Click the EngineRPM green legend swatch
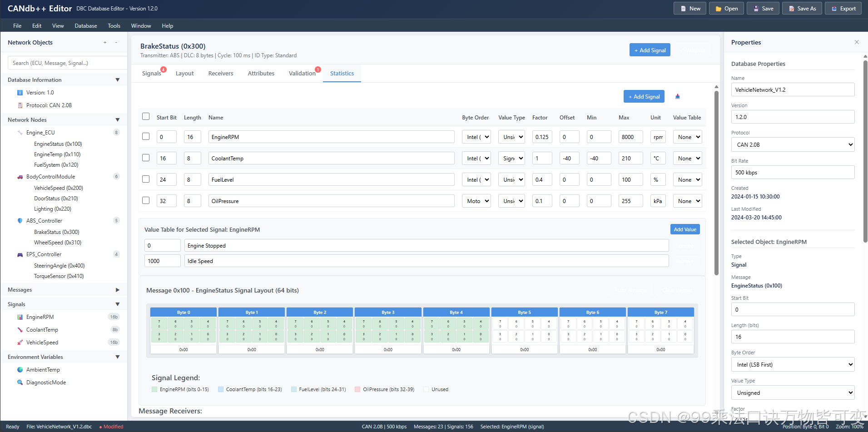Viewport: 868px width, 432px height. (x=154, y=389)
